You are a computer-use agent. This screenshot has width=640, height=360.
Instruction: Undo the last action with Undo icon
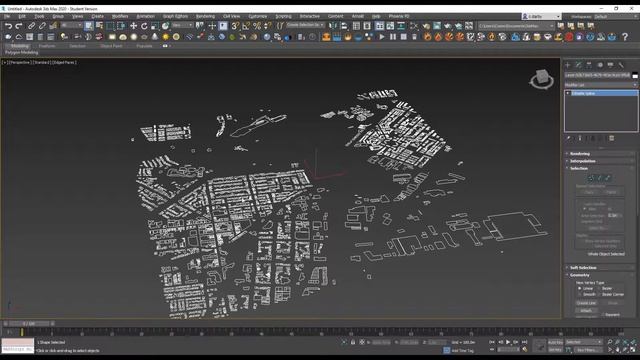[x=9, y=26]
